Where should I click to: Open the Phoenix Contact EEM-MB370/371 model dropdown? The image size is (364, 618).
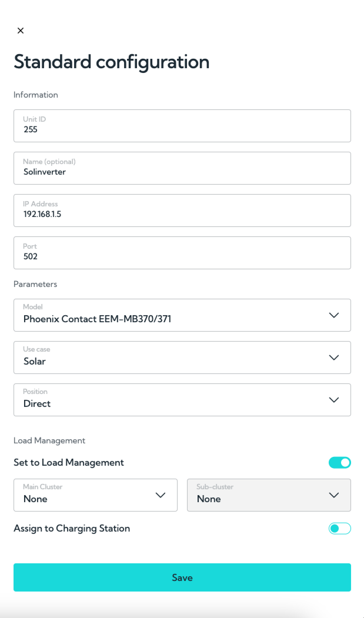pyautogui.click(x=182, y=315)
